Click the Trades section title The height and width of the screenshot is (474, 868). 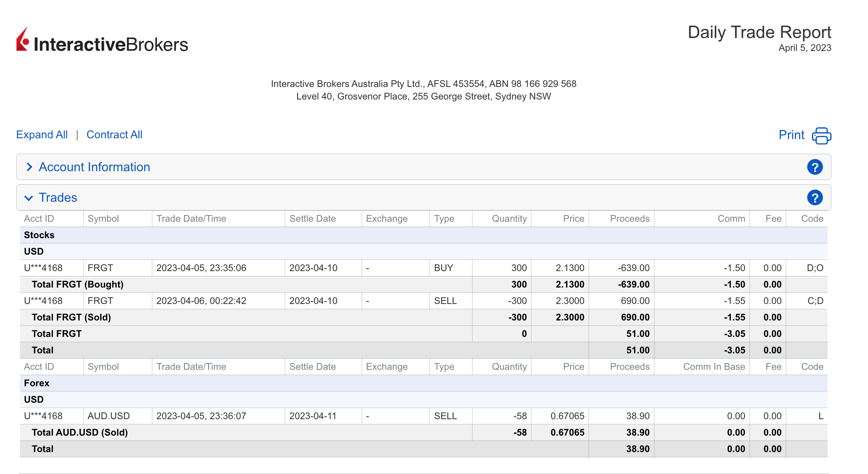(58, 198)
